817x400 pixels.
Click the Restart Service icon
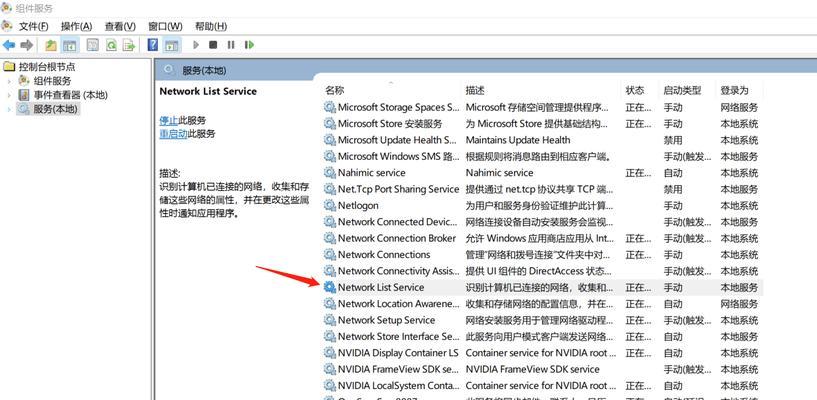[x=249, y=45]
